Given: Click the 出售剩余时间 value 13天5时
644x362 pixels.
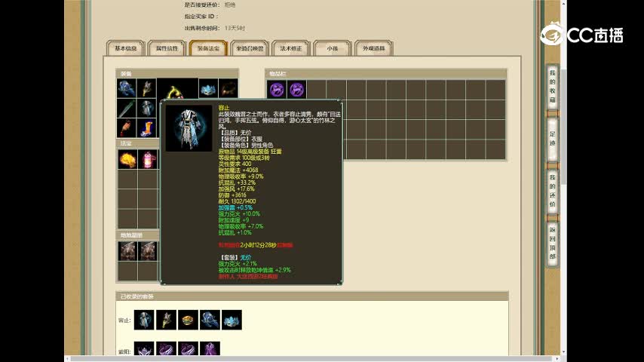Looking at the screenshot, I should coord(235,29).
